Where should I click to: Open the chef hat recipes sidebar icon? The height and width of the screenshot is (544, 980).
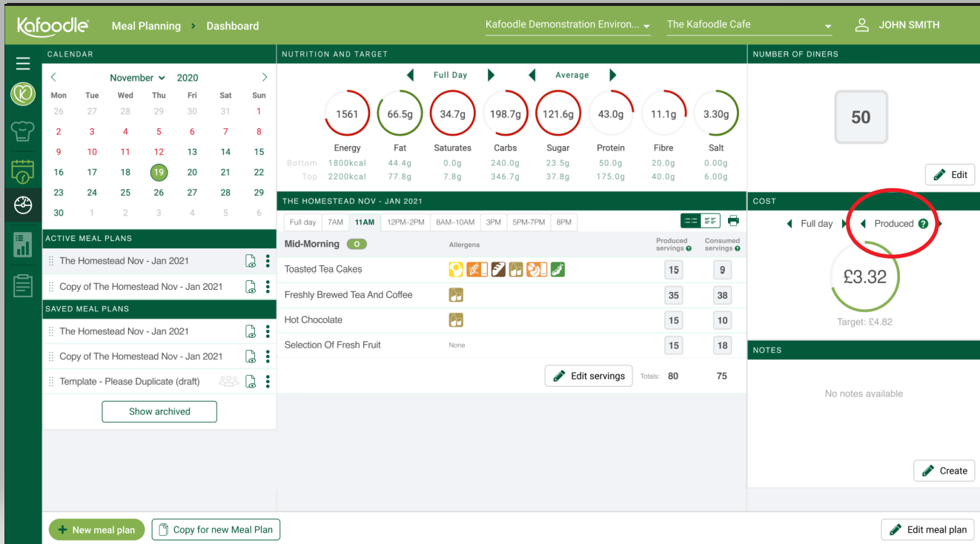[23, 132]
